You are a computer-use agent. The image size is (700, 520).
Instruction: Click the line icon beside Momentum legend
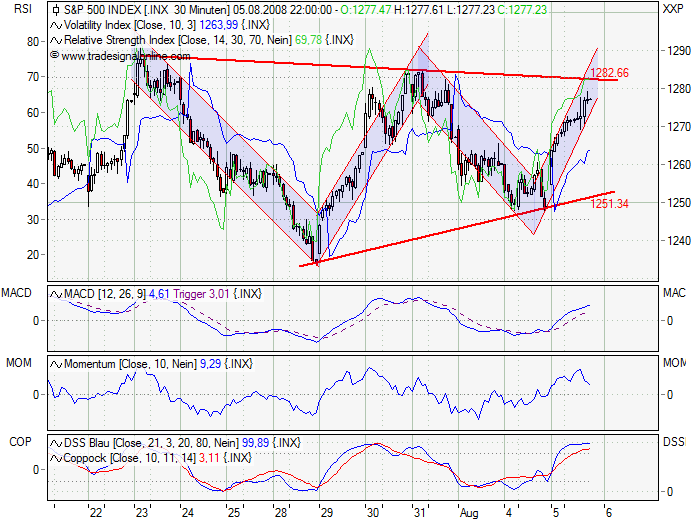(x=56, y=364)
